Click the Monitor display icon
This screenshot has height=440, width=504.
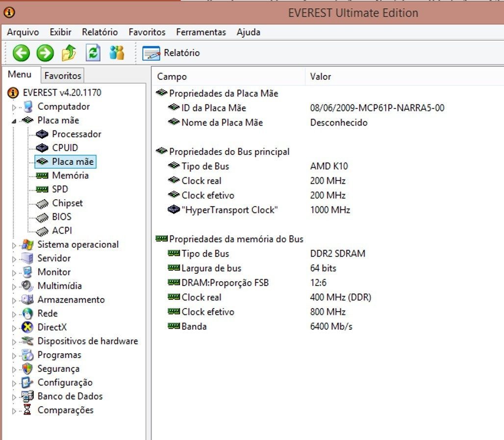(27, 272)
